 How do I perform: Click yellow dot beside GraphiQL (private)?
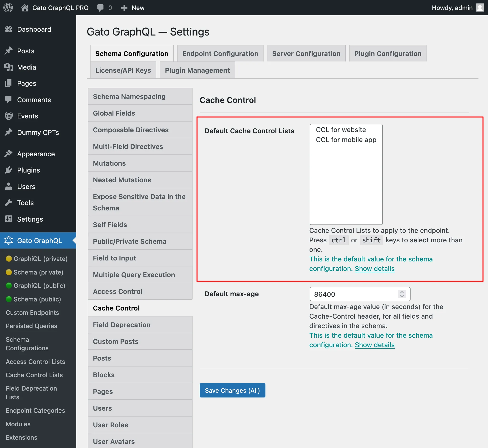9,259
